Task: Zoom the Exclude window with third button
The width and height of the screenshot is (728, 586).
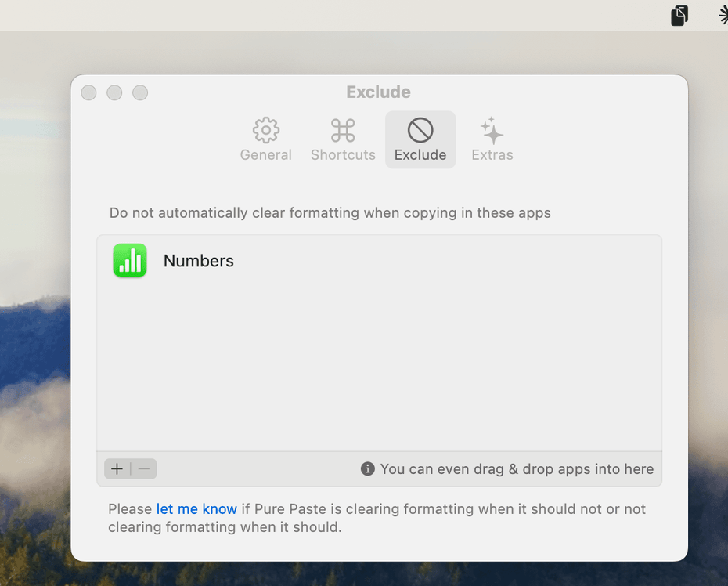Action: click(140, 92)
